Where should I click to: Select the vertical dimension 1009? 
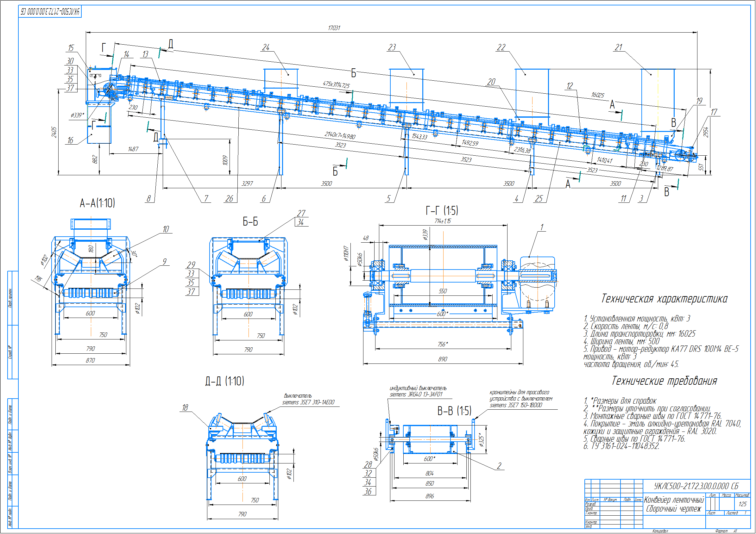[x=225, y=160]
